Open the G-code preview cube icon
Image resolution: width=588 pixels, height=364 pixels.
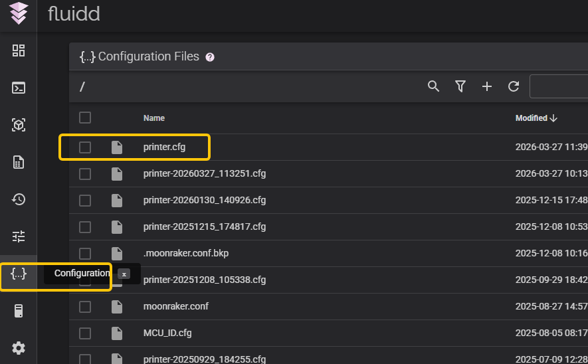[19, 125]
